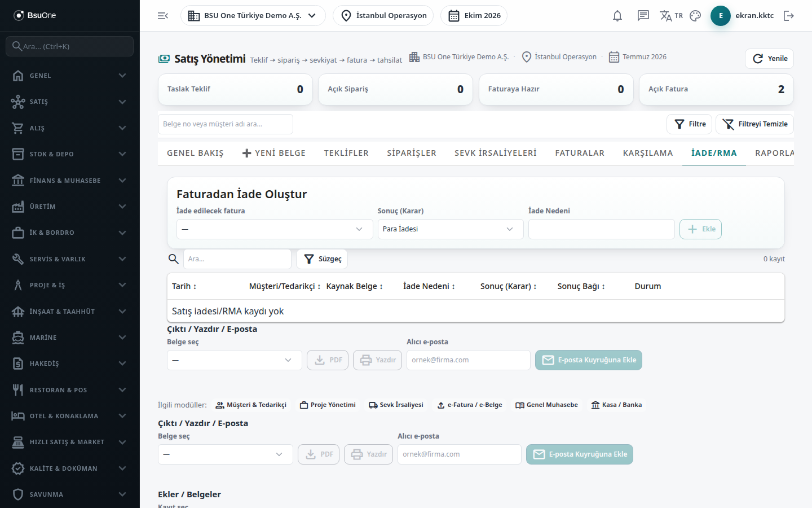Open the İade edilecek fatura dropdown
Image resolution: width=812 pixels, height=508 pixels.
point(275,229)
